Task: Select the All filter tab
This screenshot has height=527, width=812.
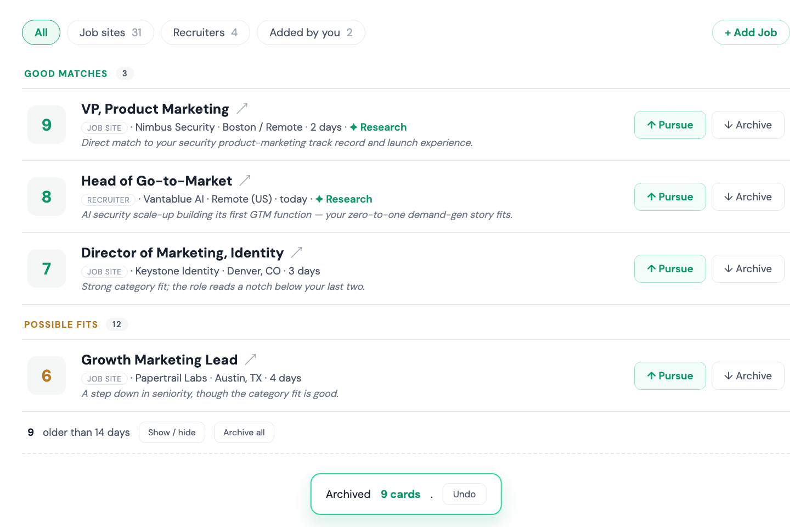Action: 41,32
